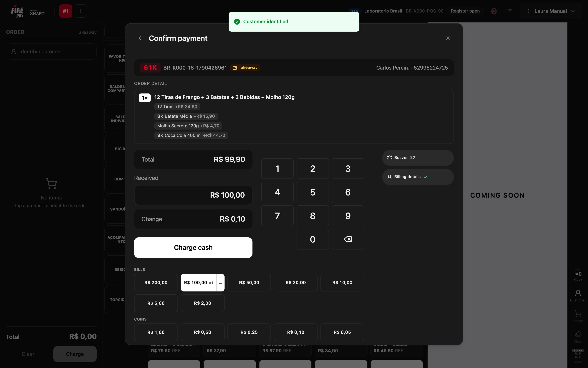The image size is (588, 368).
Task: Click the Takeaway badge in order header
Action: pos(245,67)
